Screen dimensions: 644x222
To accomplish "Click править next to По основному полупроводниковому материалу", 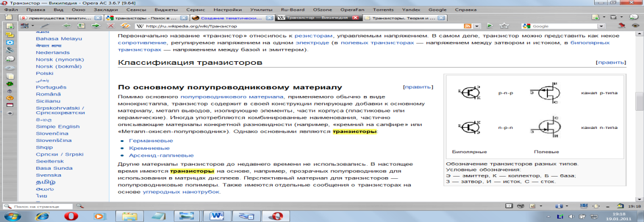I will (x=418, y=87).
